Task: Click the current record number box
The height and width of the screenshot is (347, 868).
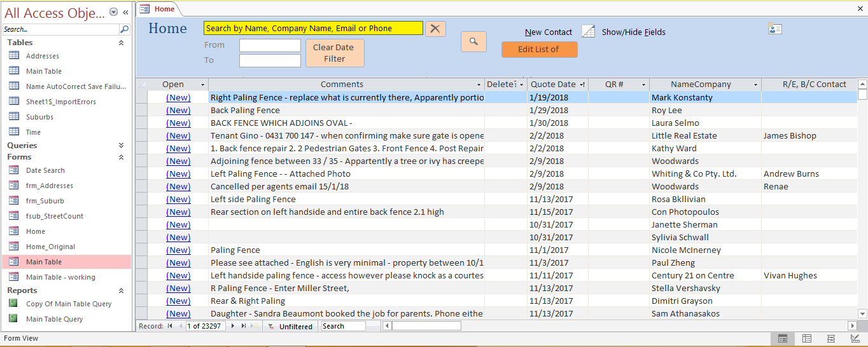Action: (206, 326)
